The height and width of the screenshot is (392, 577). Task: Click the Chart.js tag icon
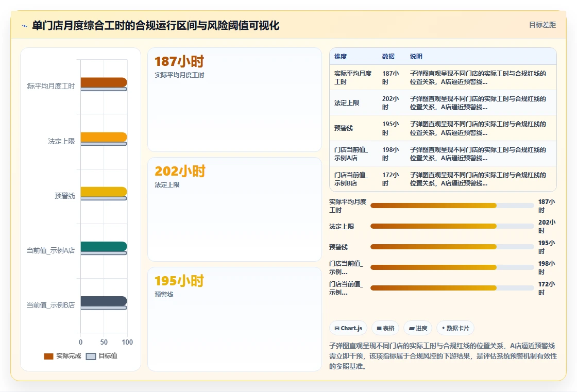[x=337, y=328]
